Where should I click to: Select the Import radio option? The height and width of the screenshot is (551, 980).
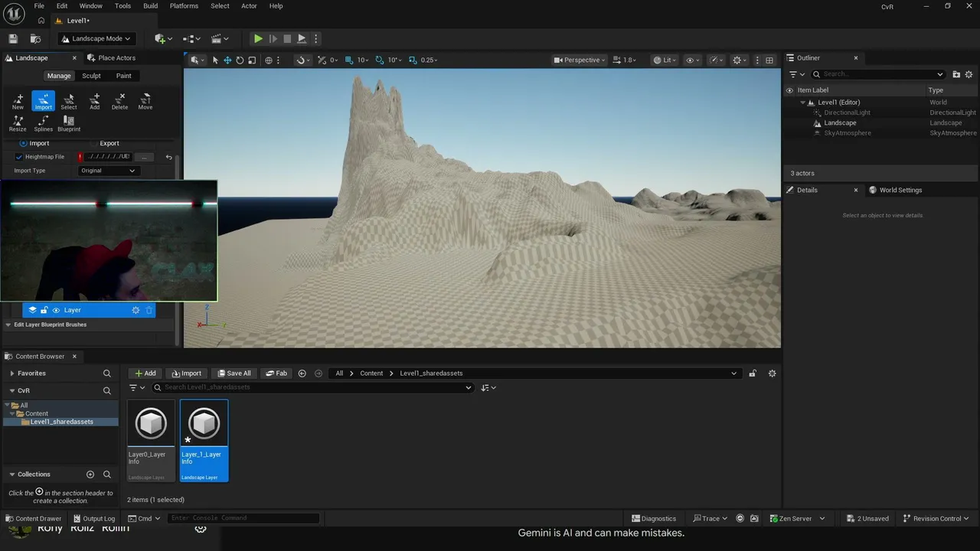pos(23,143)
